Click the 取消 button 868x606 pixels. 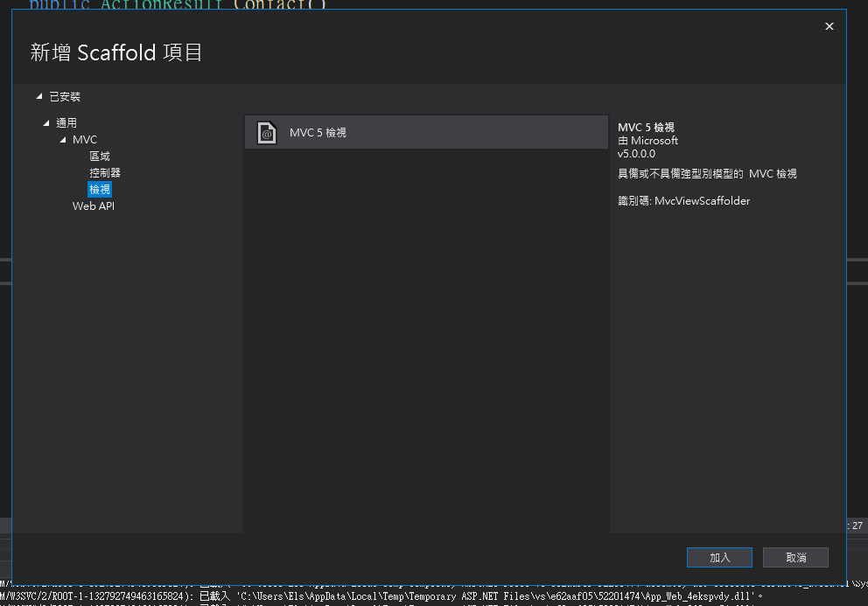pos(795,557)
